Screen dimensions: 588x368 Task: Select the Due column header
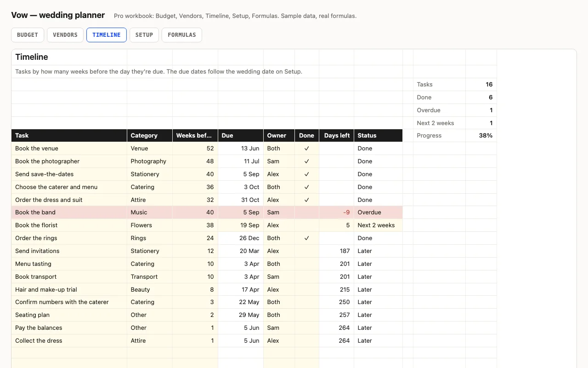coord(241,136)
